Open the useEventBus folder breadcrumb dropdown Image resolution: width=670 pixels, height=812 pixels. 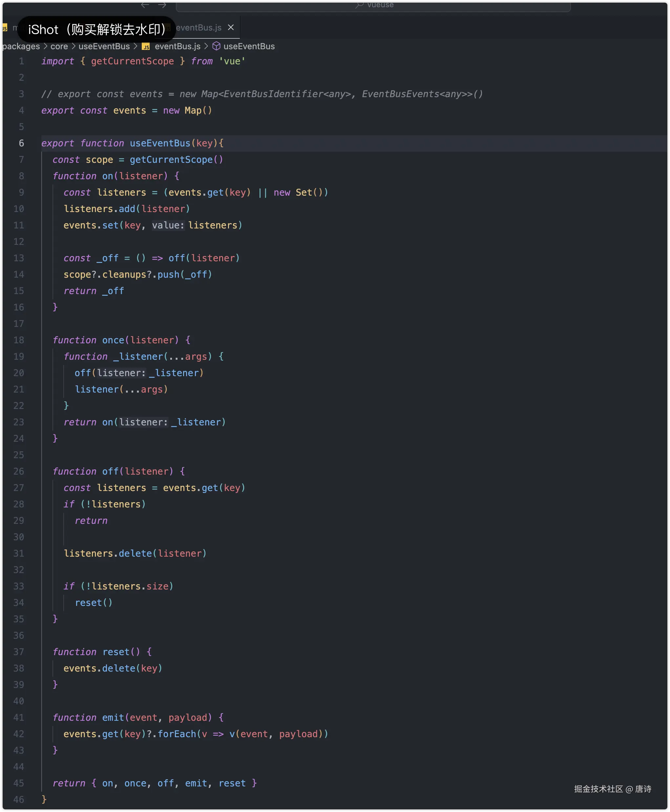104,46
